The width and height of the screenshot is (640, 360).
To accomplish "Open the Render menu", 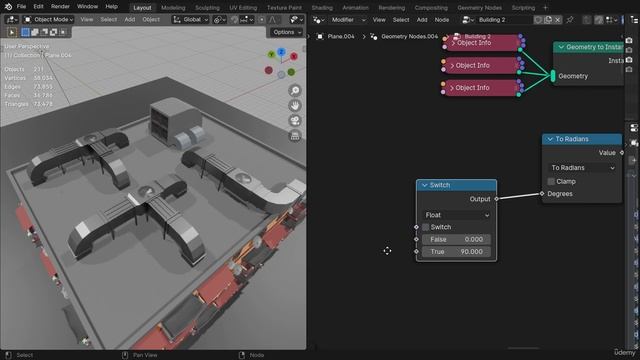I will (60, 7).
